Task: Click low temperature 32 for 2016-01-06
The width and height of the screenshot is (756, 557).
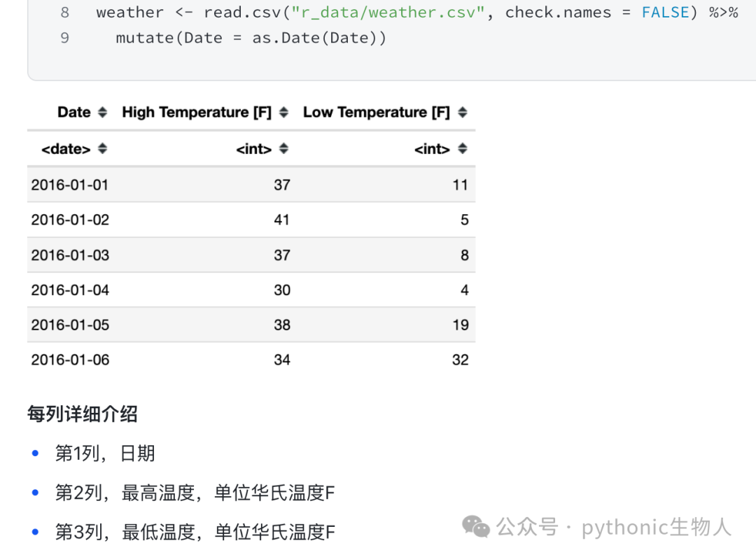Action: 461,360
